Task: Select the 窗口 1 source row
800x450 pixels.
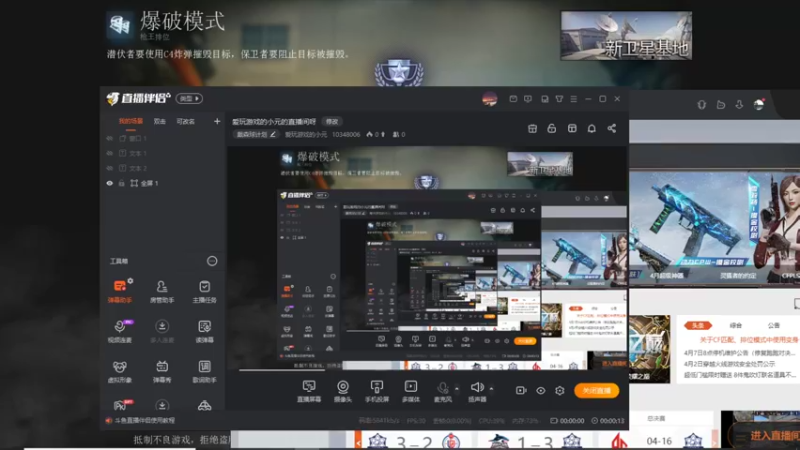Action: pyautogui.click(x=163, y=138)
